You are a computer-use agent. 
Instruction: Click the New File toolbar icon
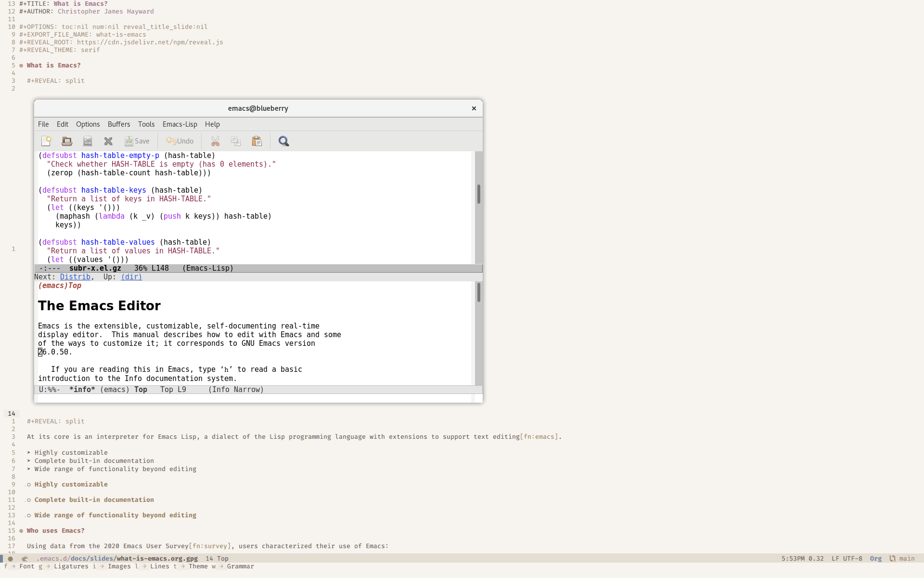click(x=46, y=141)
